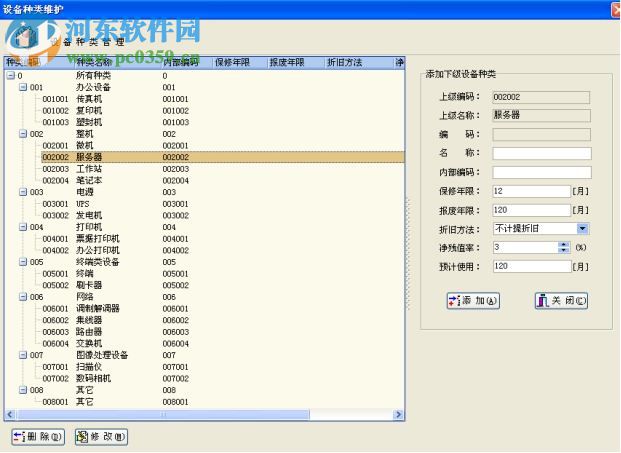
Task: Select the 006003 路由器 row
Action: click(223, 332)
